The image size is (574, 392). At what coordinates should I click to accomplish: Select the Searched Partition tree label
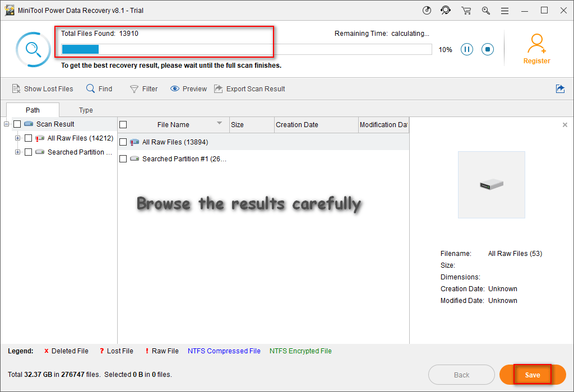[x=80, y=152]
